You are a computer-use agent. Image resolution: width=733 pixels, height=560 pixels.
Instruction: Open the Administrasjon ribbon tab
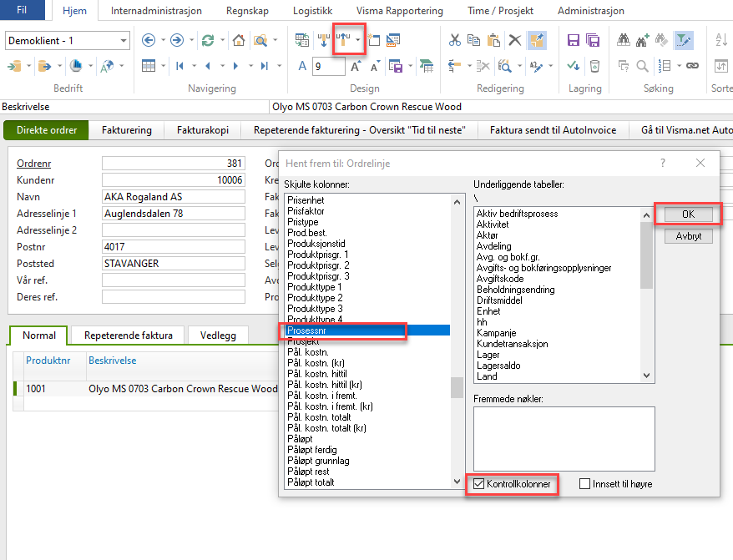click(x=590, y=11)
